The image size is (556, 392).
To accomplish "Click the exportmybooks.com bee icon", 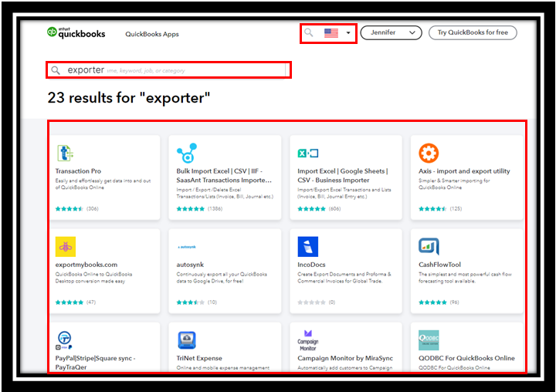I will coord(66,247).
